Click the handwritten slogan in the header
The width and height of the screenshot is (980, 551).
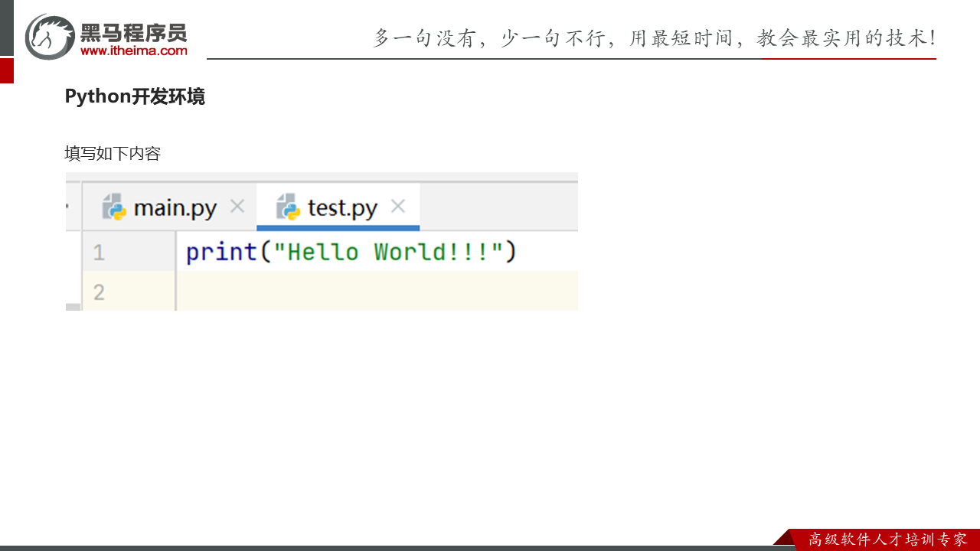point(653,38)
